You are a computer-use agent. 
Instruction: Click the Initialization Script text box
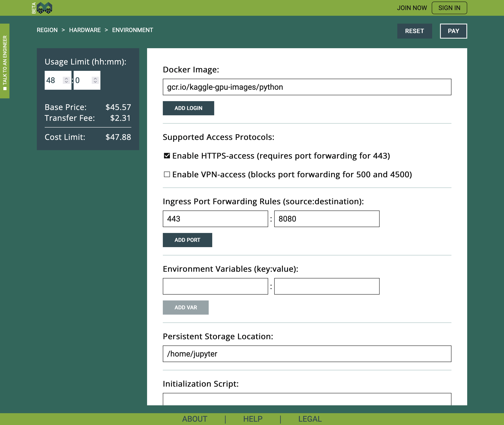(x=307, y=399)
